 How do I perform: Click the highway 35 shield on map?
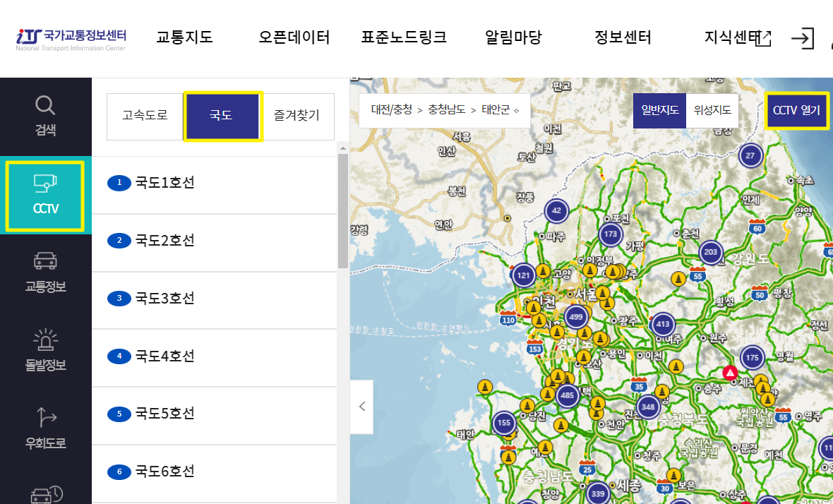click(640, 385)
